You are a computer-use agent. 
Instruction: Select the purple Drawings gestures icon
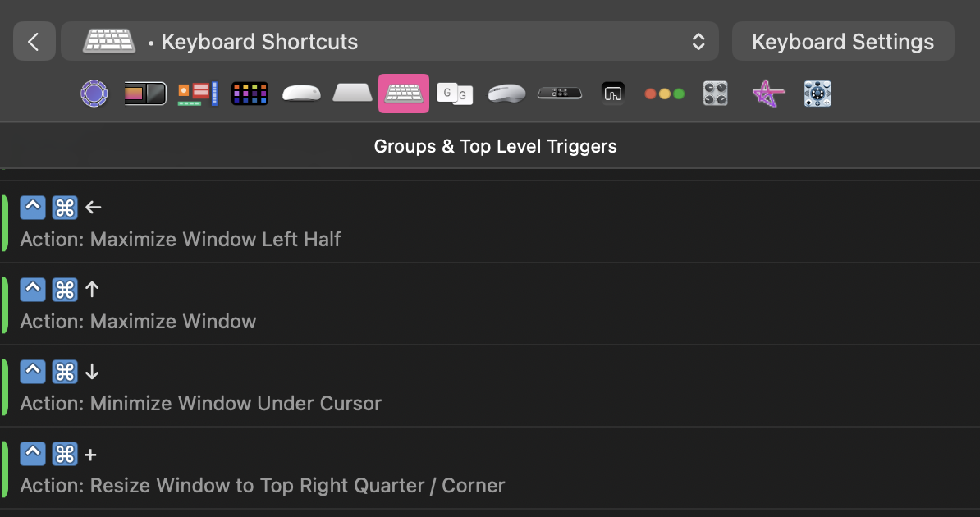pos(767,94)
